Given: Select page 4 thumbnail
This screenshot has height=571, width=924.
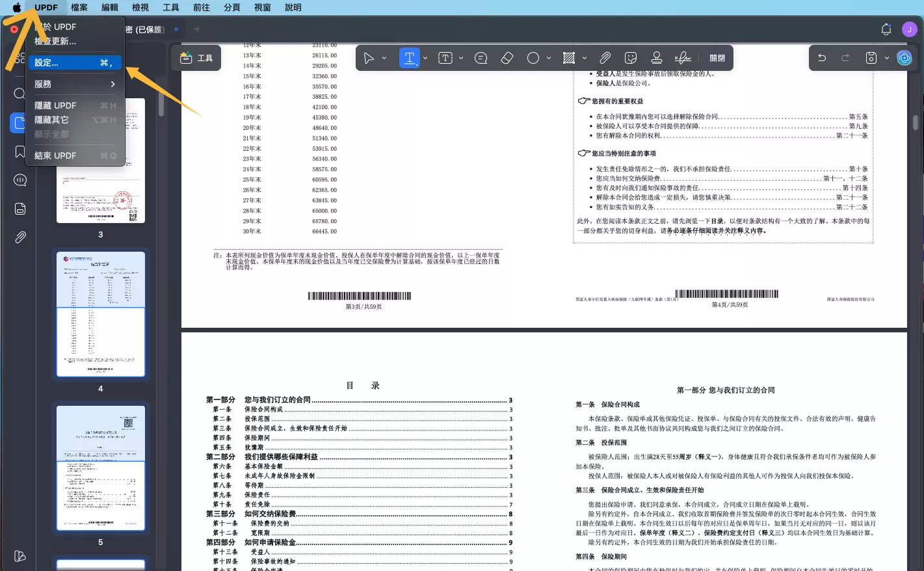Looking at the screenshot, I should (101, 314).
